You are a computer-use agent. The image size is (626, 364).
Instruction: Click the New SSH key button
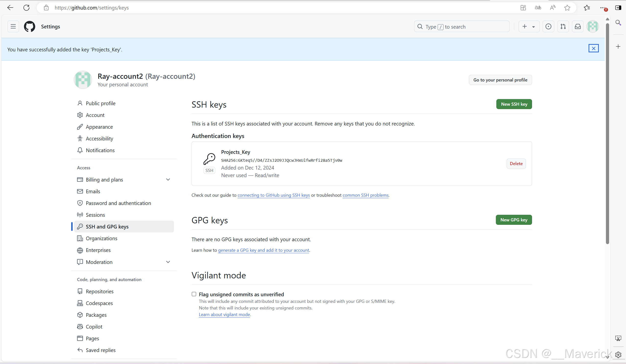click(x=514, y=104)
